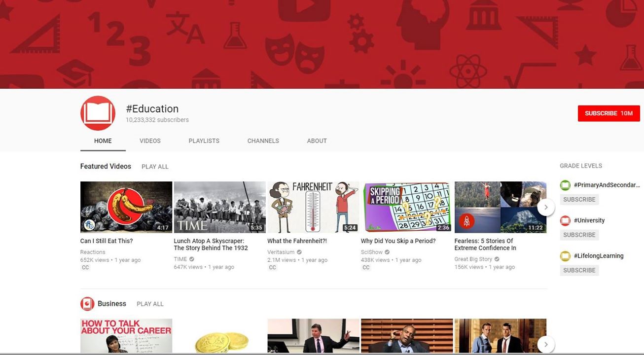Click the verified badge next to TIME
The image size is (644, 355).
coord(192,259)
